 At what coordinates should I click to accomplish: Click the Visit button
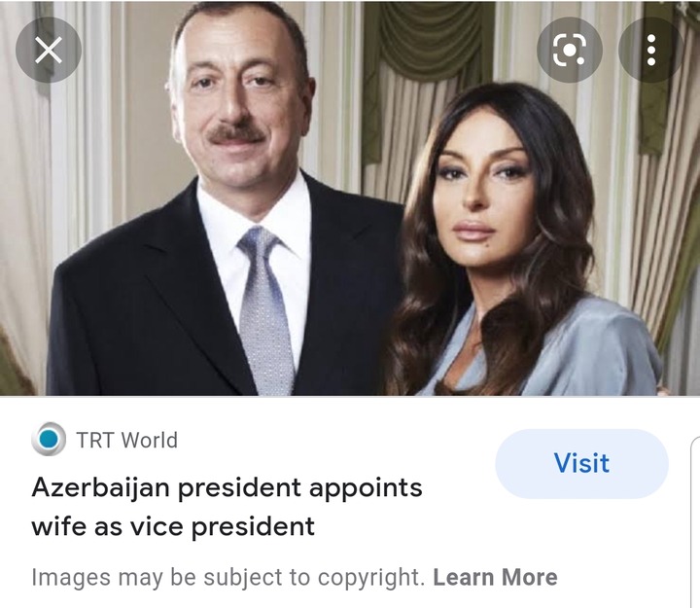(581, 463)
